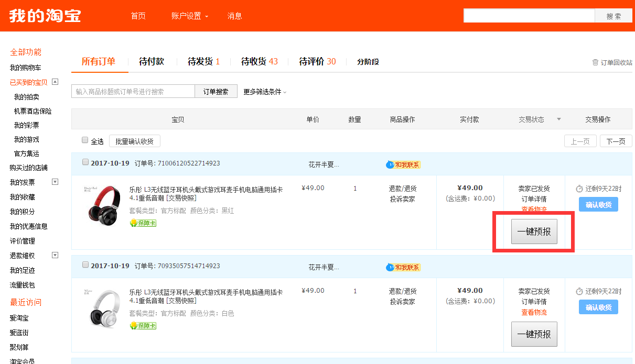Click 查看物流 for the 白色 headphone order

(534, 312)
